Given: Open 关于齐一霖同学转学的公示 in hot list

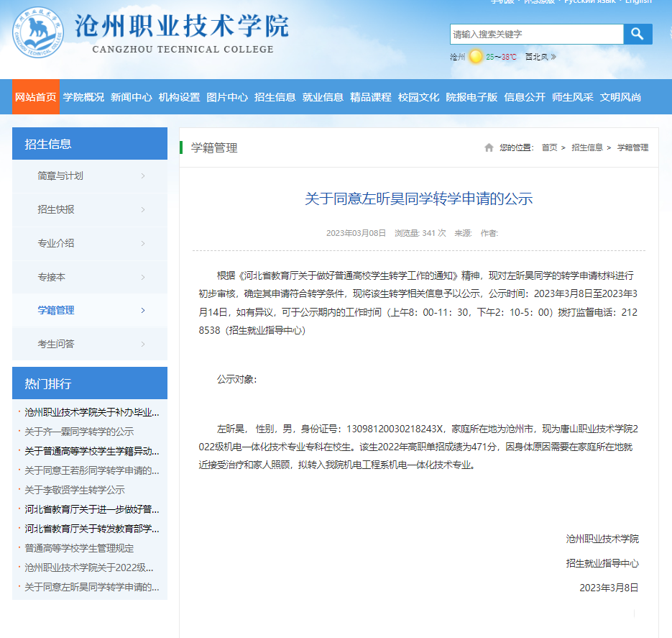Looking at the screenshot, I should click(79, 432).
